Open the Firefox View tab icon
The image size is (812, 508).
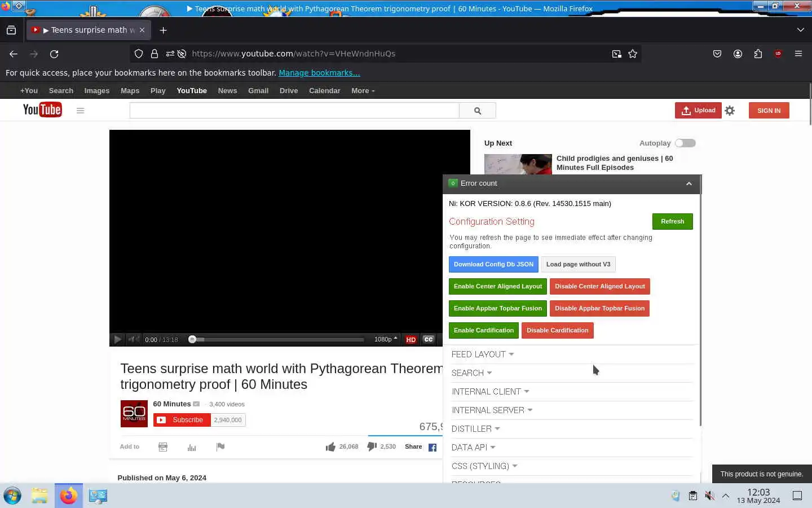pos(11,30)
